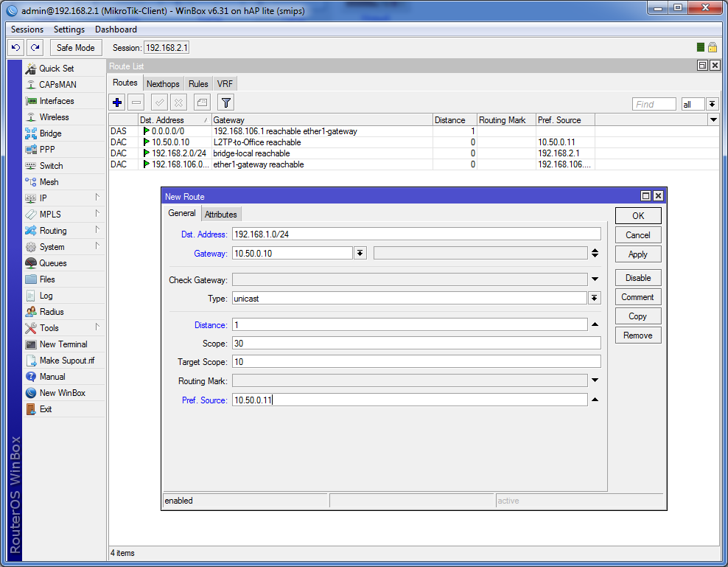Click the Dst. Address input field
The width and height of the screenshot is (728, 567).
(x=416, y=234)
